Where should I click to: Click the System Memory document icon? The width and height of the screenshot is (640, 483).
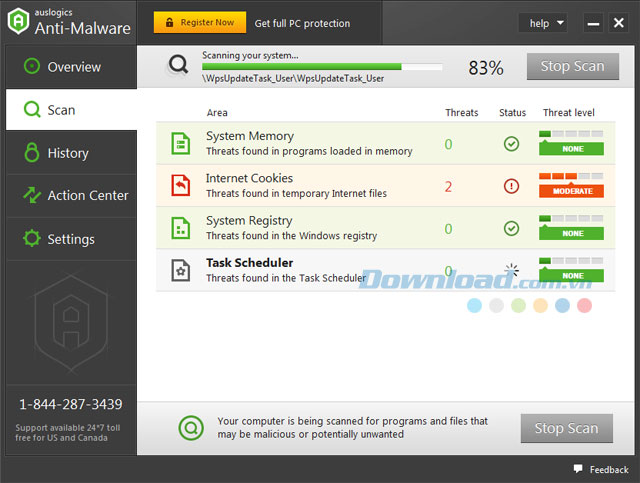pyautogui.click(x=180, y=143)
